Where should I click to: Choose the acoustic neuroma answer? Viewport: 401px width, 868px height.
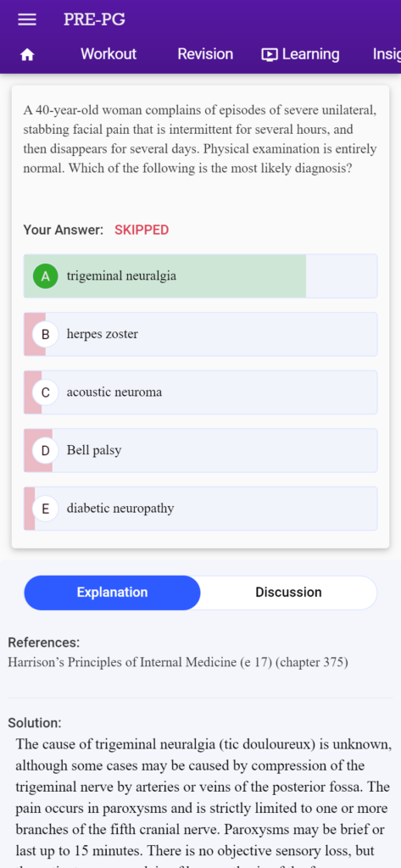click(x=200, y=392)
